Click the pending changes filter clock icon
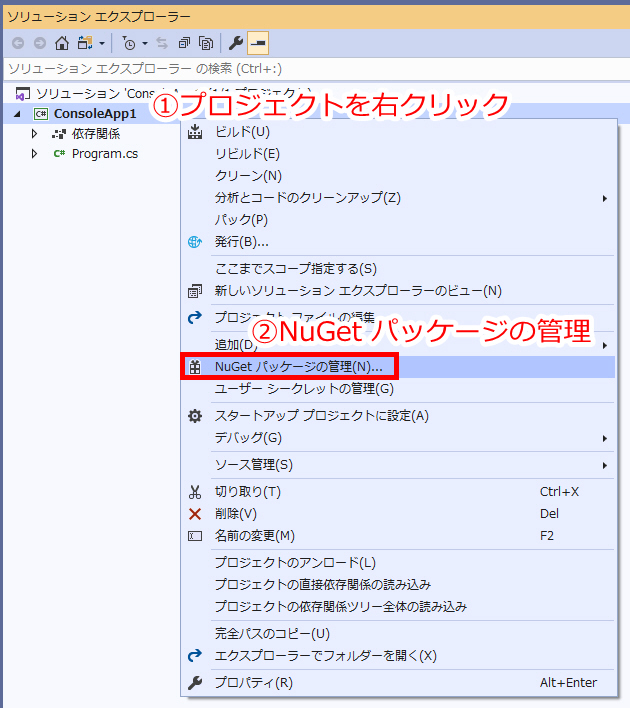630x708 pixels. tap(129, 43)
